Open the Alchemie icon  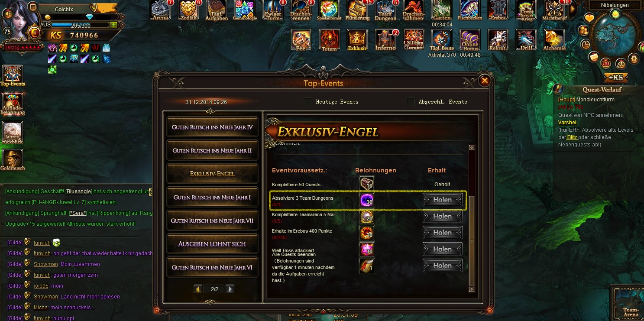point(554,40)
